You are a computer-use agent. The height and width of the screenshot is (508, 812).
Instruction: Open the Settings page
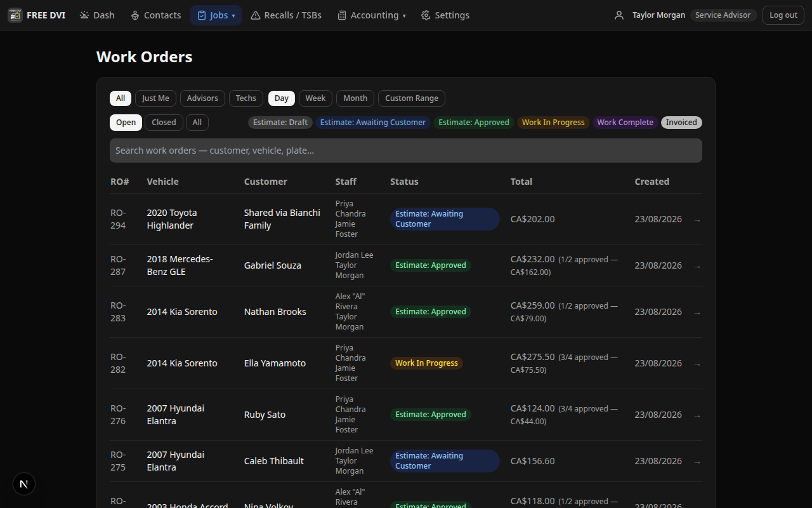tap(445, 15)
